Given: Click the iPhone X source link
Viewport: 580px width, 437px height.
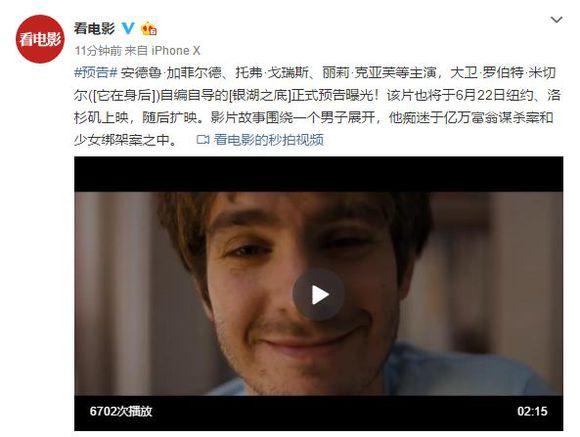Looking at the screenshot, I should [176, 51].
